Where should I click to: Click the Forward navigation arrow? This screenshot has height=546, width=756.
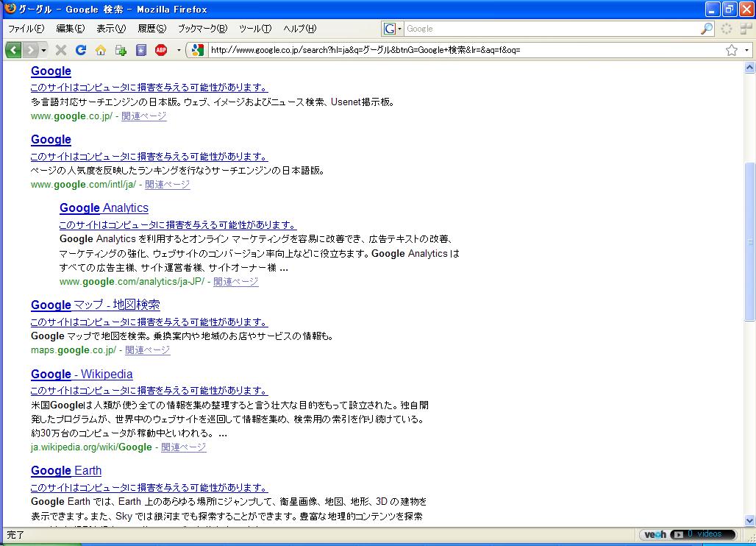click(30, 50)
